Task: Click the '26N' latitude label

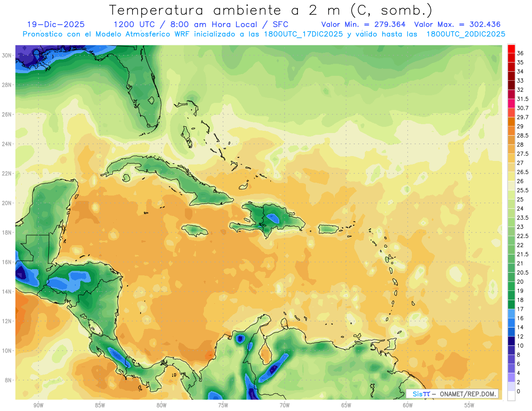Action: (7, 114)
